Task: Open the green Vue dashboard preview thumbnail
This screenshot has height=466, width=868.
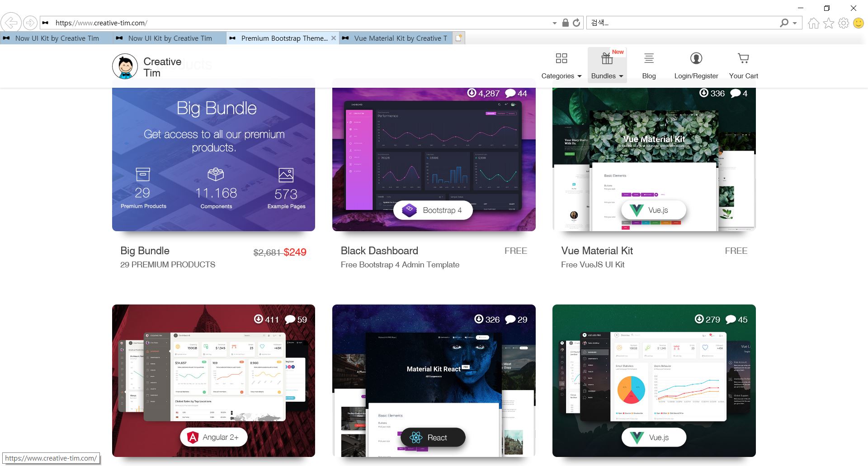Action: (654, 380)
